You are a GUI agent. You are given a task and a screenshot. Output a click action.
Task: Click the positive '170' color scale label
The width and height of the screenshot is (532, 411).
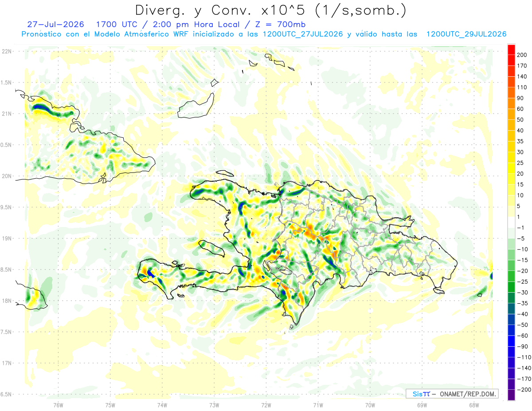point(522,66)
